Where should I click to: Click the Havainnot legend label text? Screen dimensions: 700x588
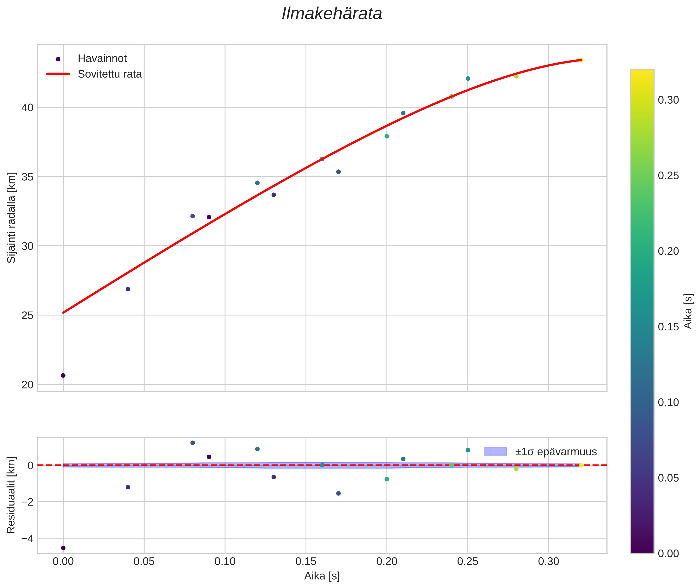pyautogui.click(x=102, y=59)
